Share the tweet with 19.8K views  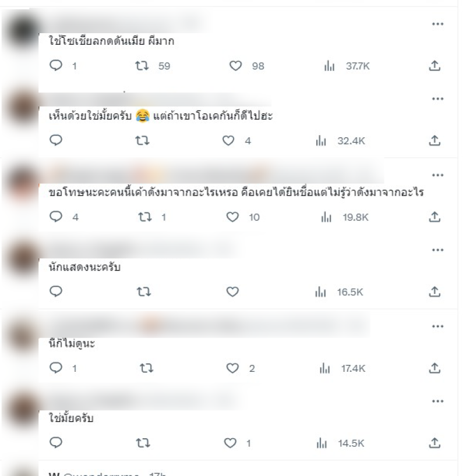coord(435,216)
